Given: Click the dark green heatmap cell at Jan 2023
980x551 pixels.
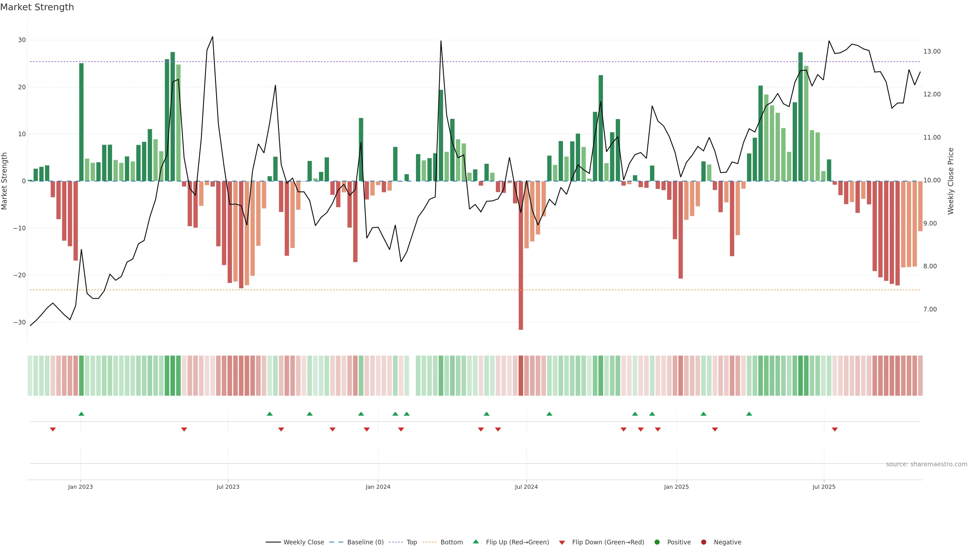Looking at the screenshot, I should [x=81, y=376].
